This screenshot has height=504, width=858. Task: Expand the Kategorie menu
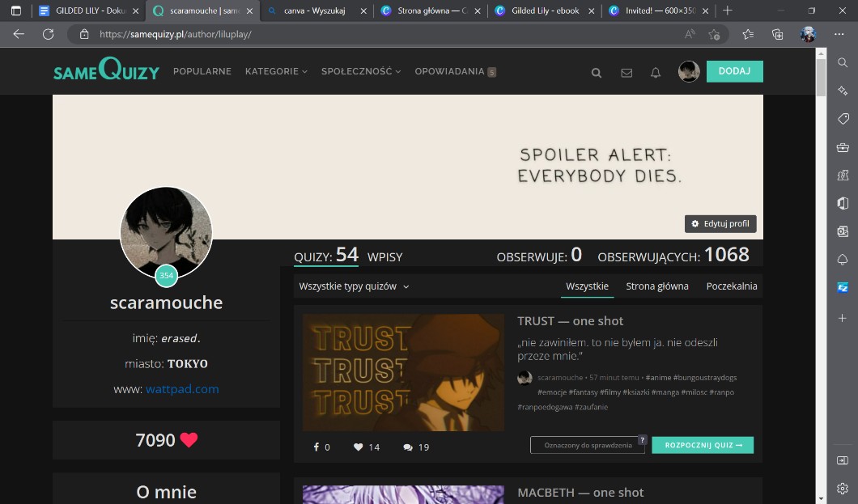tap(276, 71)
